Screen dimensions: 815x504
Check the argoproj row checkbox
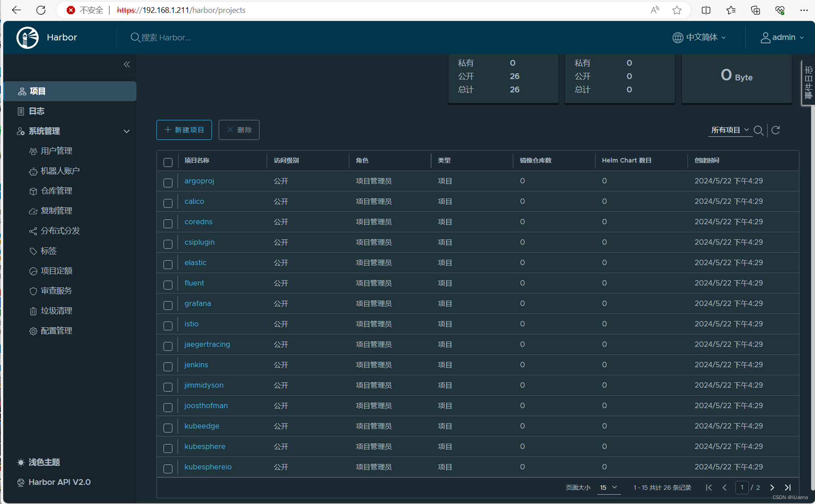(168, 183)
